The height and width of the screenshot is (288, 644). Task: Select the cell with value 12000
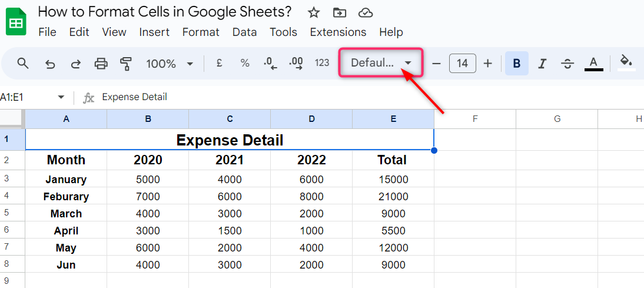(393, 247)
